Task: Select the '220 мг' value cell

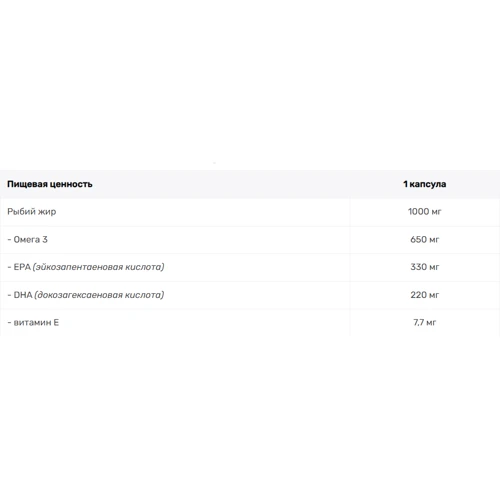Action: pos(424,295)
